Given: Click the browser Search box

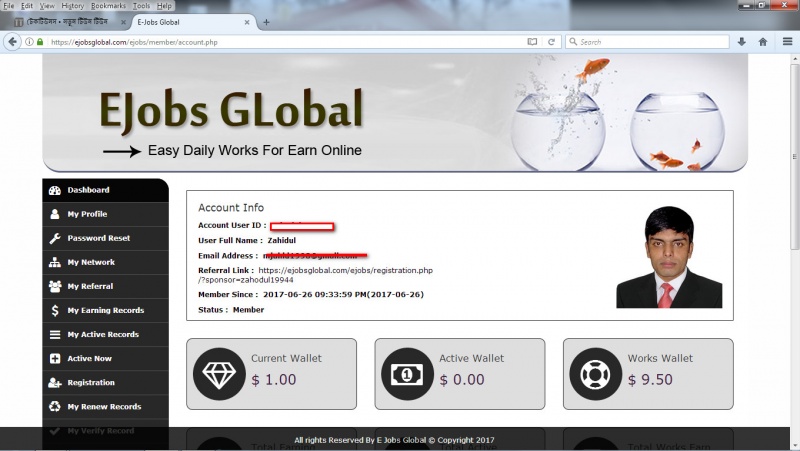Looking at the screenshot, I should point(647,42).
